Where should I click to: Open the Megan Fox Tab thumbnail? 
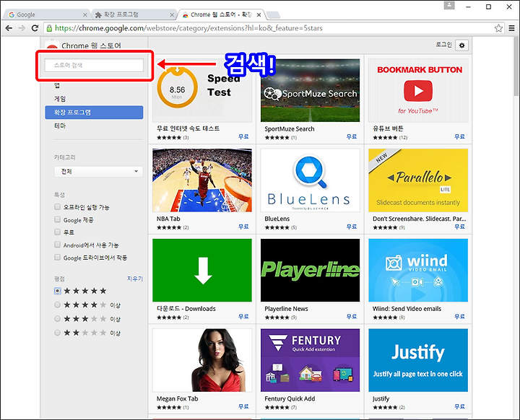click(x=202, y=360)
